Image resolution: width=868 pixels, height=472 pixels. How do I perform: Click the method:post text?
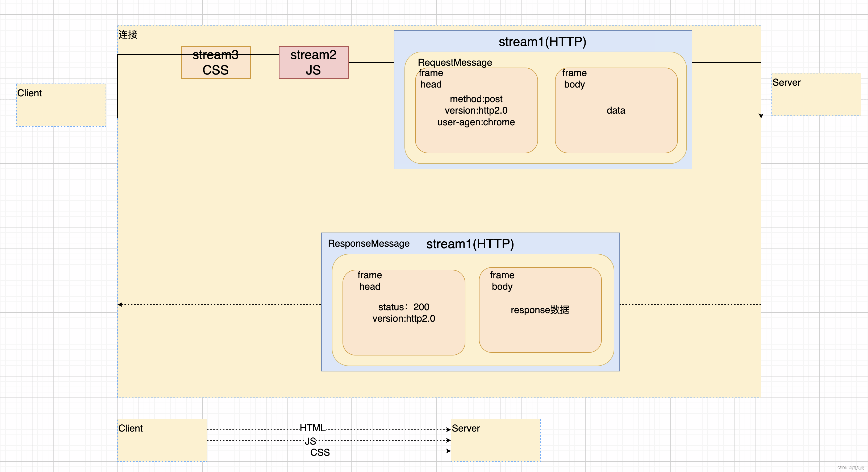coord(476,99)
